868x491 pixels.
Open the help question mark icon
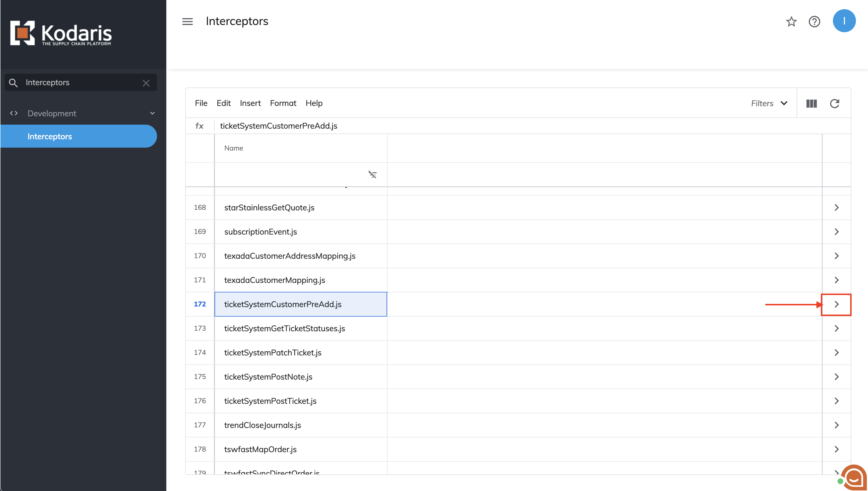(x=814, y=22)
